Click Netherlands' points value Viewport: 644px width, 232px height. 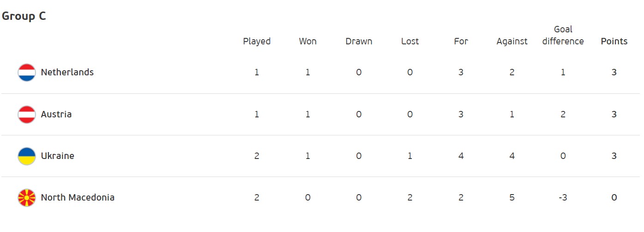point(614,72)
